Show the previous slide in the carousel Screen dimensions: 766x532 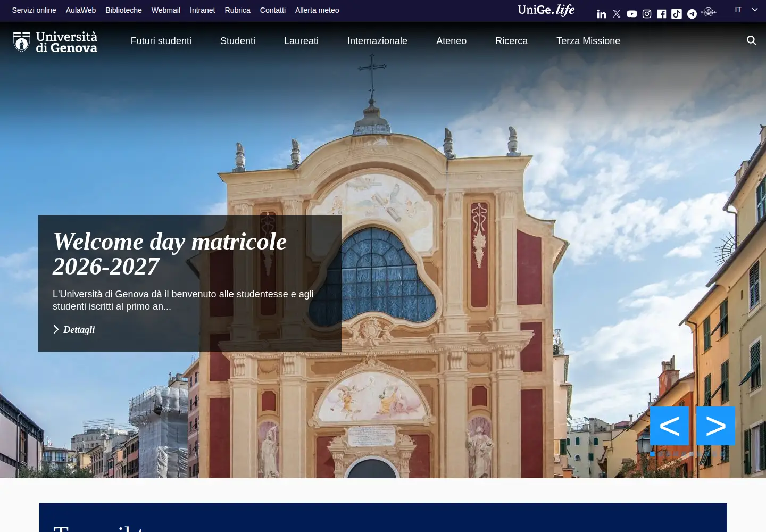[669, 426]
